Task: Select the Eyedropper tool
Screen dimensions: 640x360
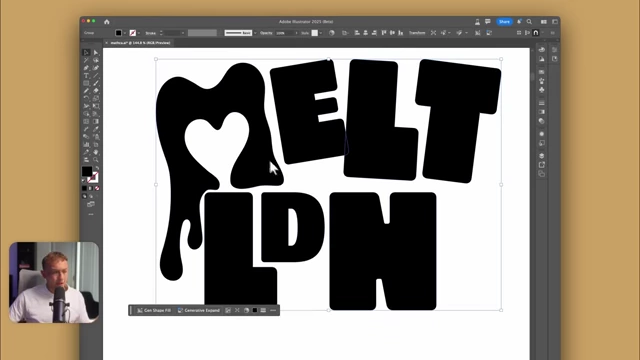Action: [x=96, y=129]
